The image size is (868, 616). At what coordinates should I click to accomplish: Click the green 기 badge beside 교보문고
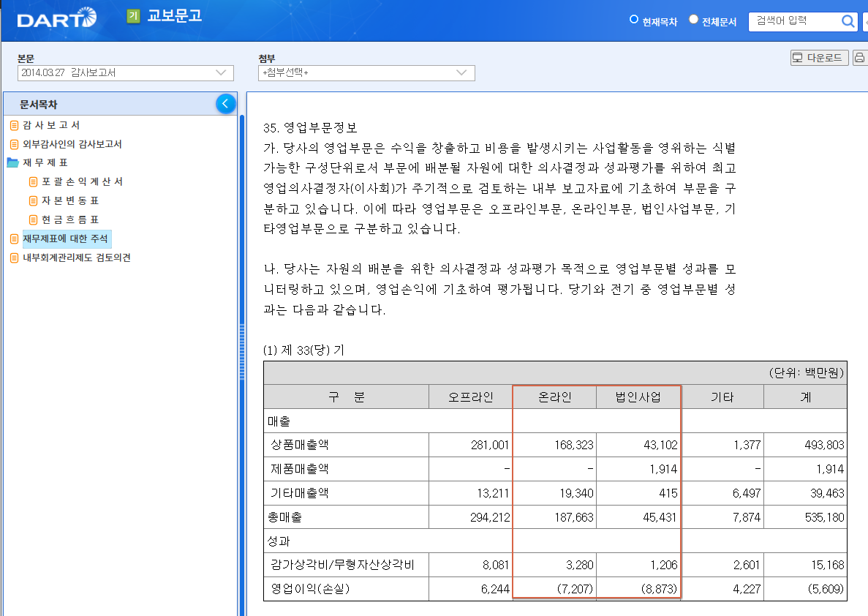[133, 16]
